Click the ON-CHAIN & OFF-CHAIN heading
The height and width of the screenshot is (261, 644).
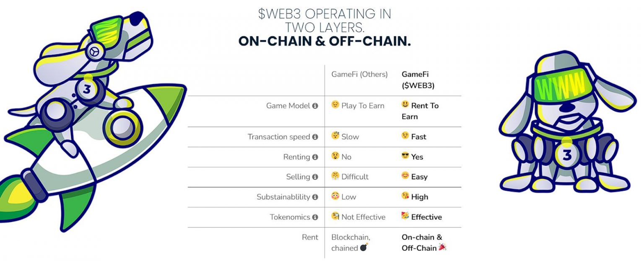click(325, 41)
